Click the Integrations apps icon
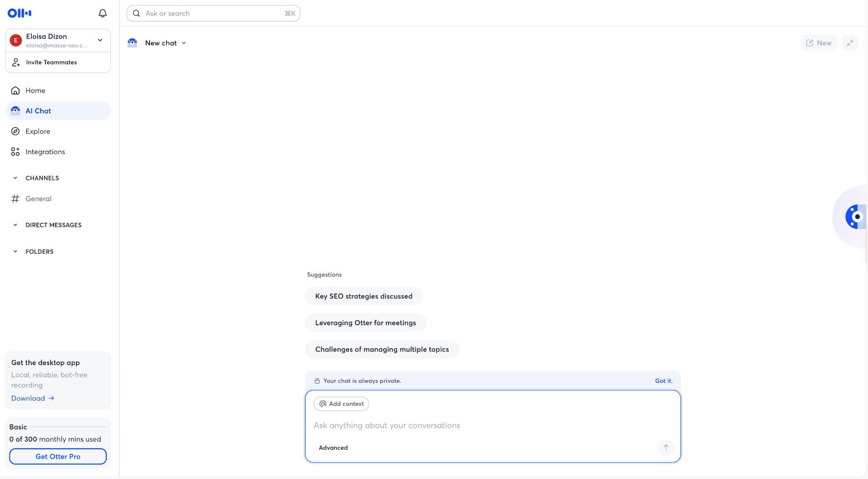The image size is (868, 479). pos(15,152)
